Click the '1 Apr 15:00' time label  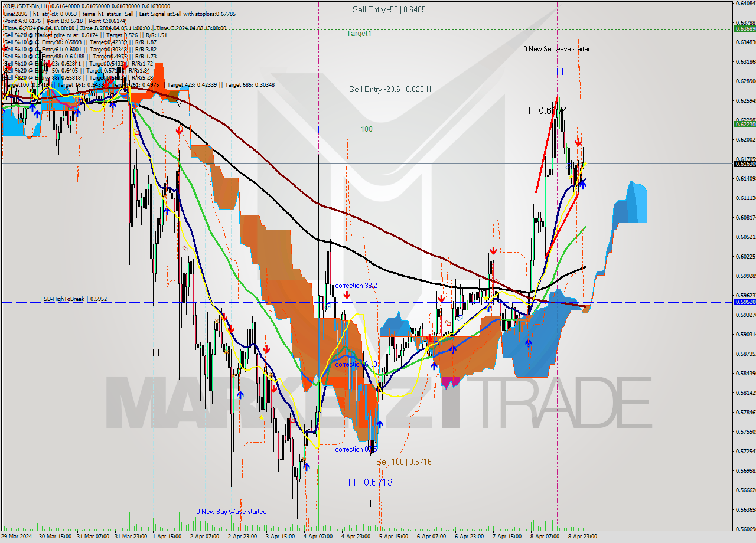pos(167,537)
